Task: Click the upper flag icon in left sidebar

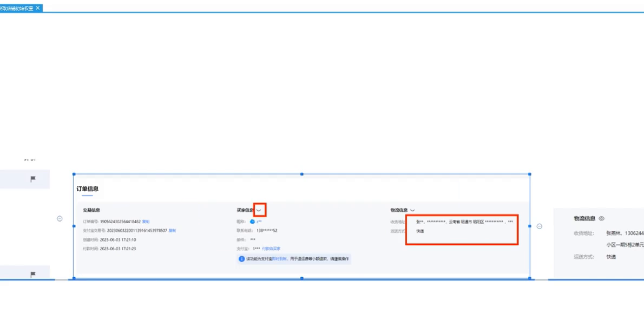Action: click(33, 179)
